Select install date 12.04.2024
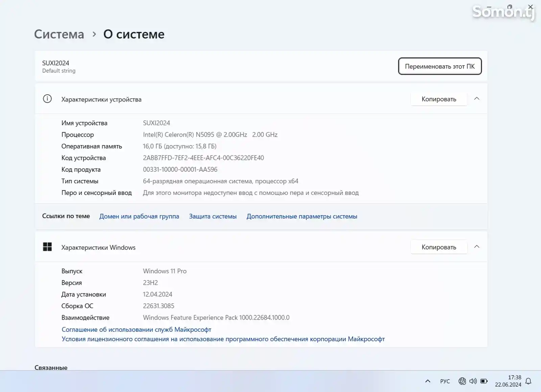The width and height of the screenshot is (541, 392). click(157, 294)
